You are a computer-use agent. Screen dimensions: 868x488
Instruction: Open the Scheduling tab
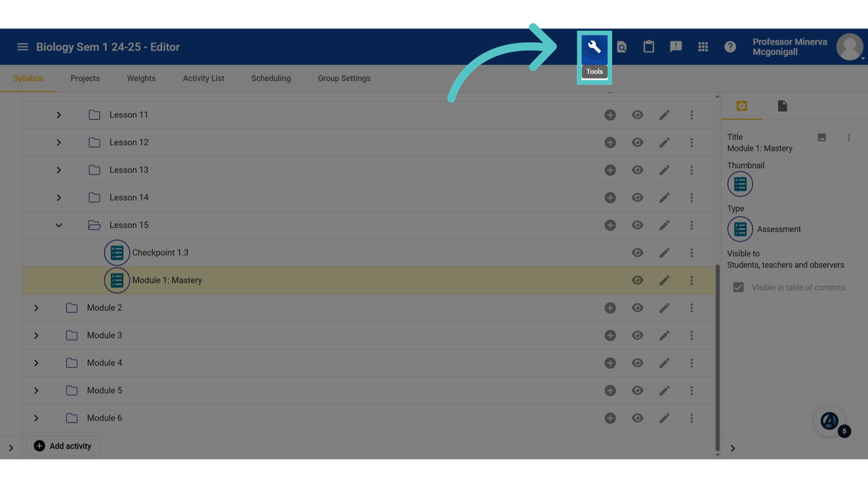pos(271,78)
